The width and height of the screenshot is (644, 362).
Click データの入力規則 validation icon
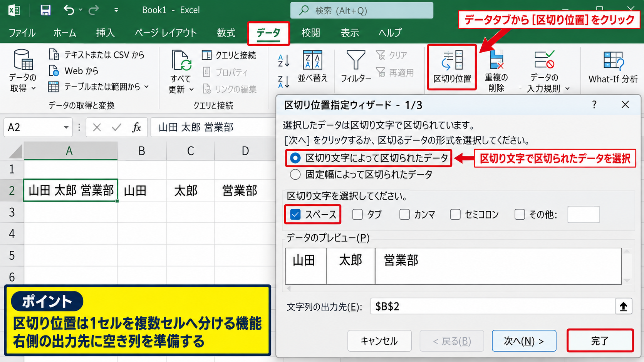(x=544, y=60)
